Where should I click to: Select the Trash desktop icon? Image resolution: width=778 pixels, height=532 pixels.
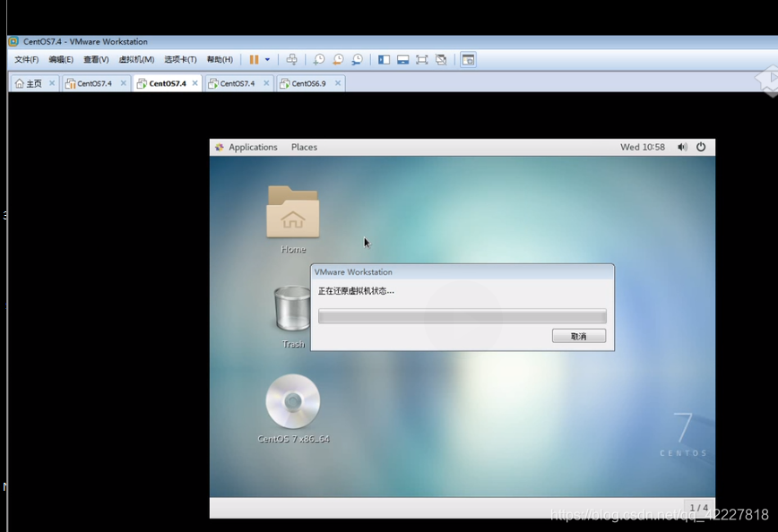pos(293,316)
